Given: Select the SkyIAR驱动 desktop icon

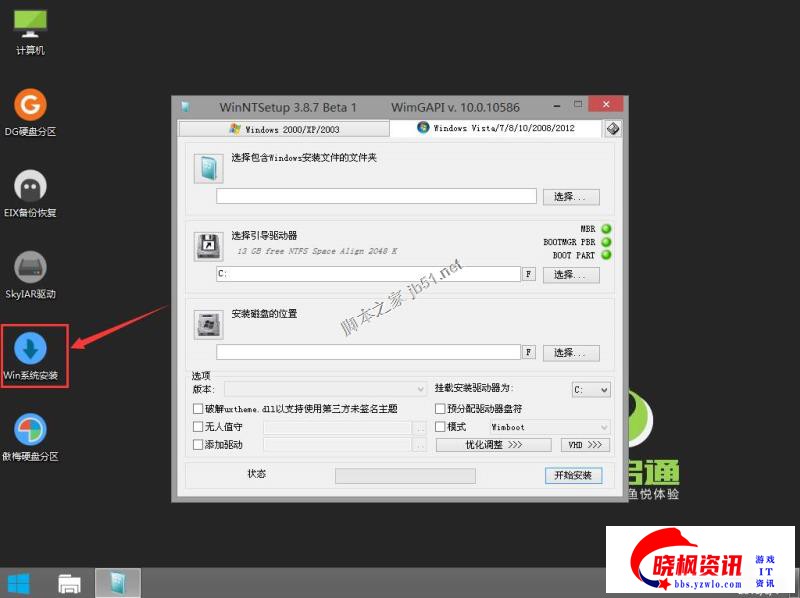Looking at the screenshot, I should 31,268.
